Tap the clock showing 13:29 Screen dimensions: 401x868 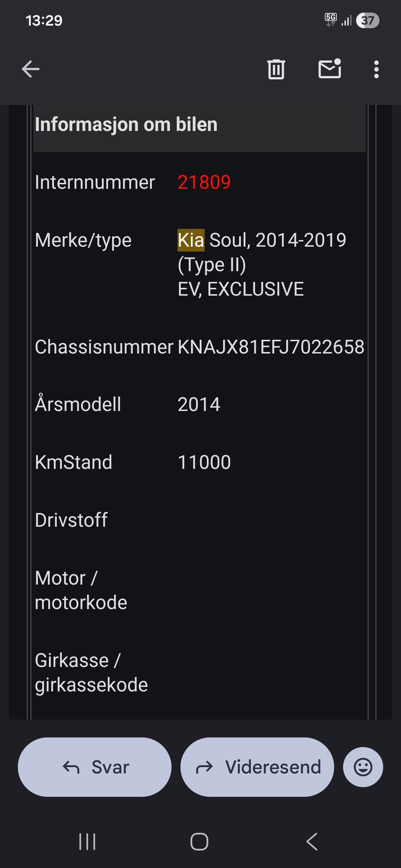[x=44, y=20]
